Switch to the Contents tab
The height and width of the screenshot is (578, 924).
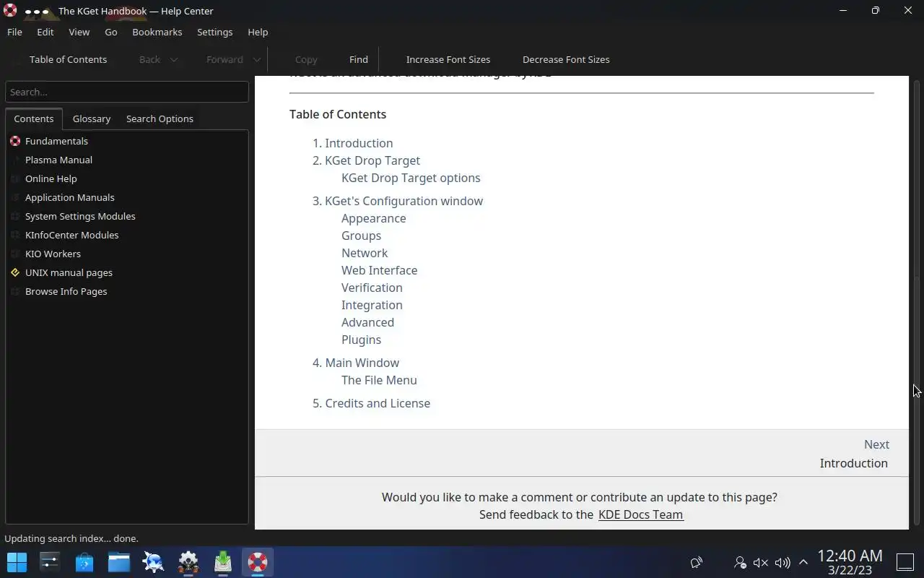(x=34, y=118)
